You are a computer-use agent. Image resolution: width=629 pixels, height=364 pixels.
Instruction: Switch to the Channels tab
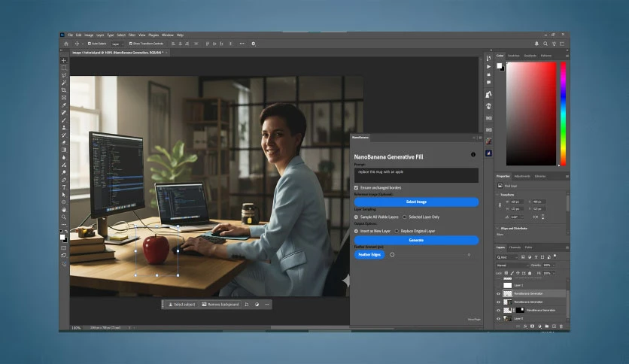coord(515,247)
